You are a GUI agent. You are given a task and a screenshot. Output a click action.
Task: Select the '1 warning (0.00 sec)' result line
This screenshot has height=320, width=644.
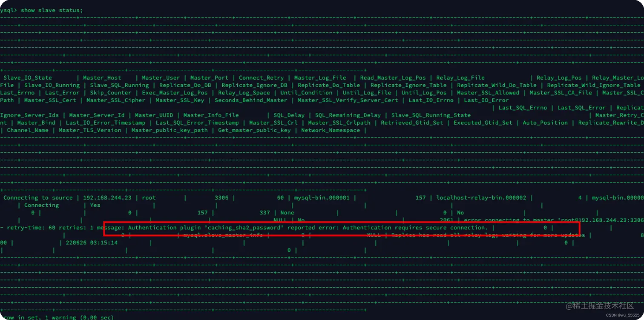79,317
